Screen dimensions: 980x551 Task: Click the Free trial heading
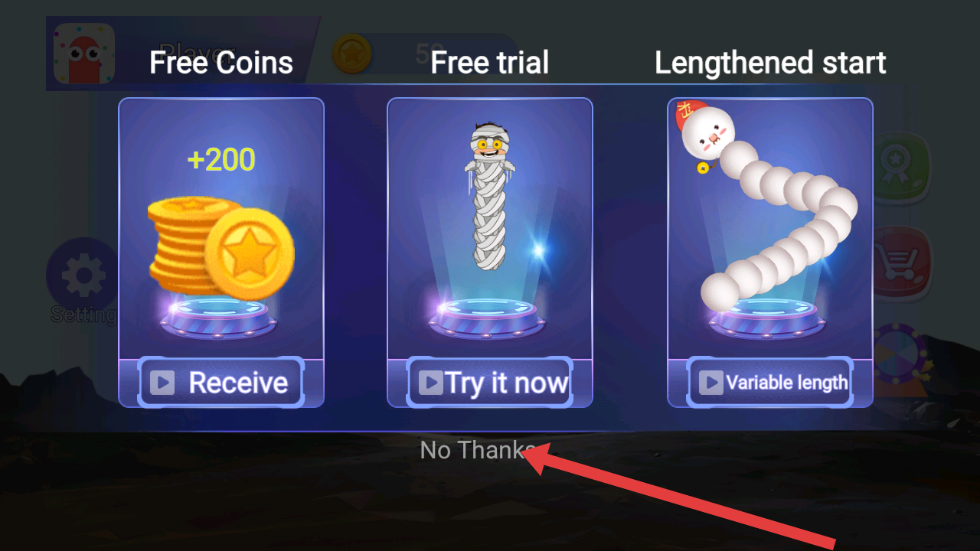(x=490, y=62)
